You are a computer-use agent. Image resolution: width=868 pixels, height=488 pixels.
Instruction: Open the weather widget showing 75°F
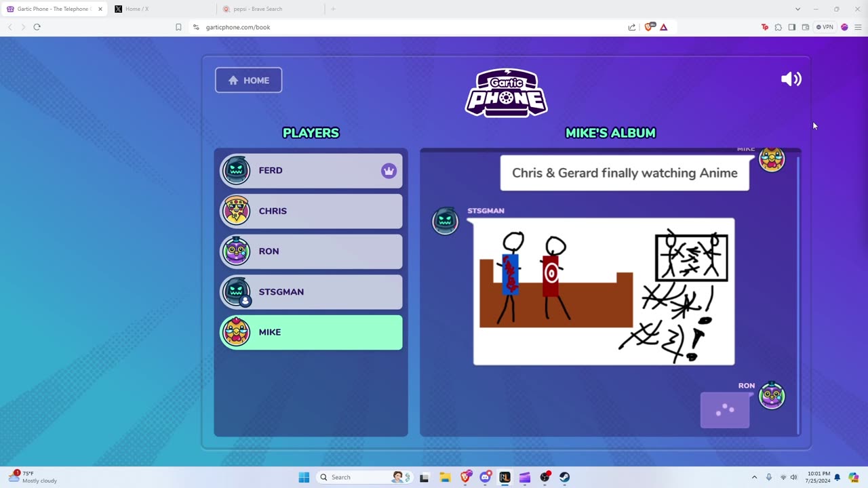tap(33, 477)
